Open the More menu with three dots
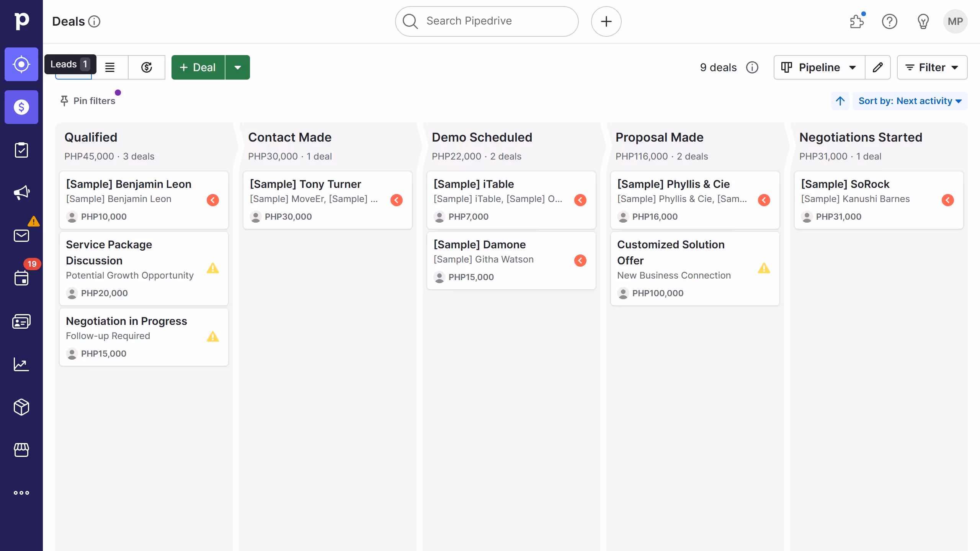The width and height of the screenshot is (980, 551). [x=21, y=493]
